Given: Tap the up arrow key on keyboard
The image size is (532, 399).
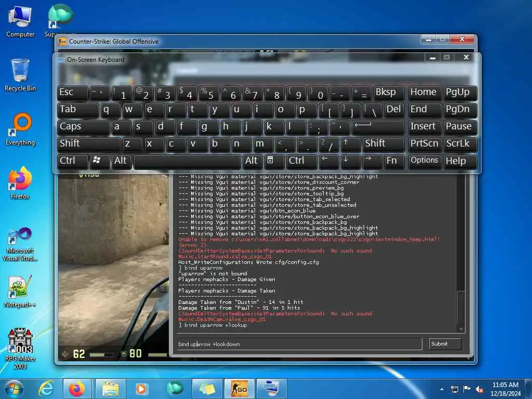Looking at the screenshot, I should (x=350, y=144).
